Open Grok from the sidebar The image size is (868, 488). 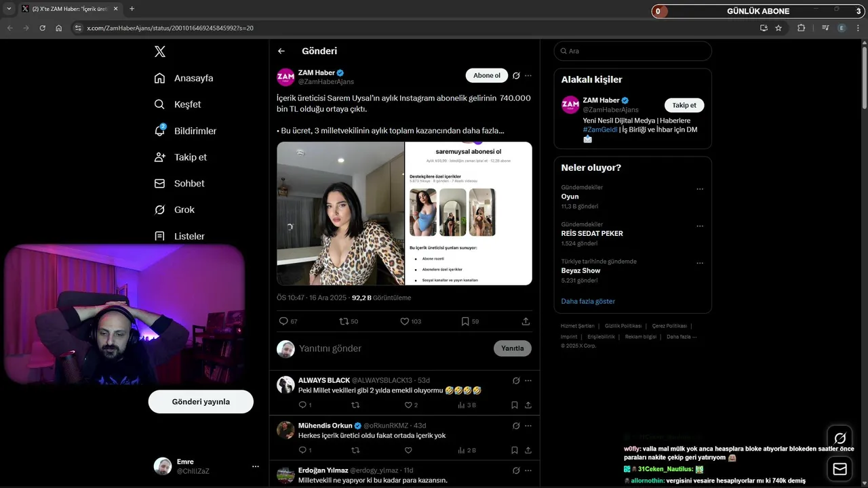click(174, 210)
